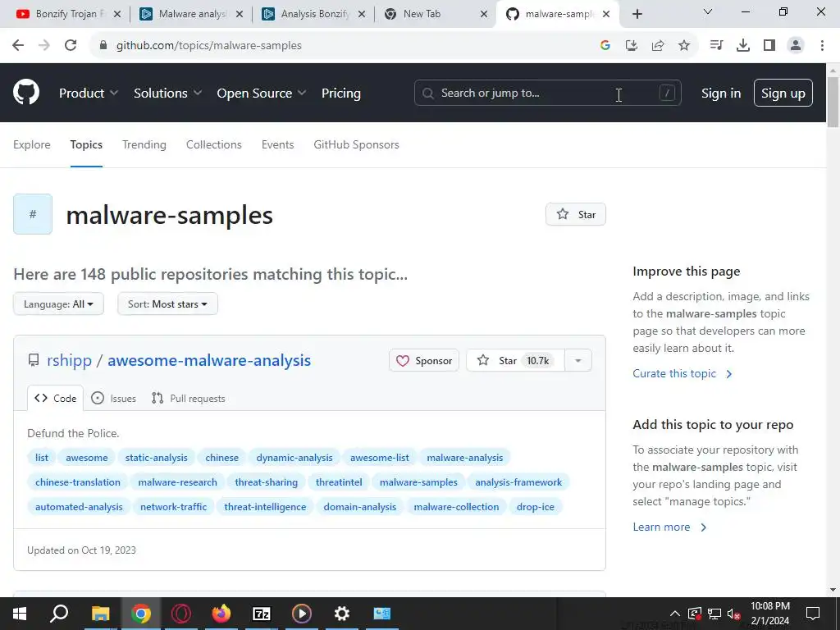The width and height of the screenshot is (840, 630).
Task: Star awesome-malware-analysis repository
Action: [x=515, y=361]
